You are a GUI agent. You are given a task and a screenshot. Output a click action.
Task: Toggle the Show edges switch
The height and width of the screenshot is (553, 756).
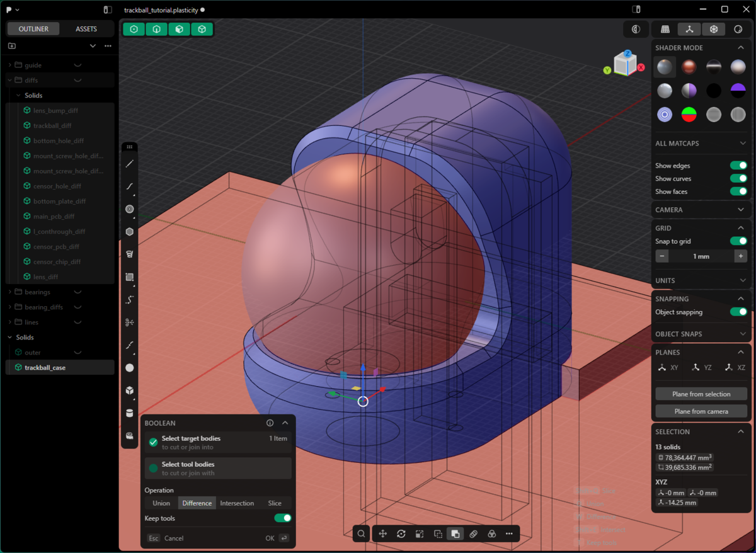738,166
